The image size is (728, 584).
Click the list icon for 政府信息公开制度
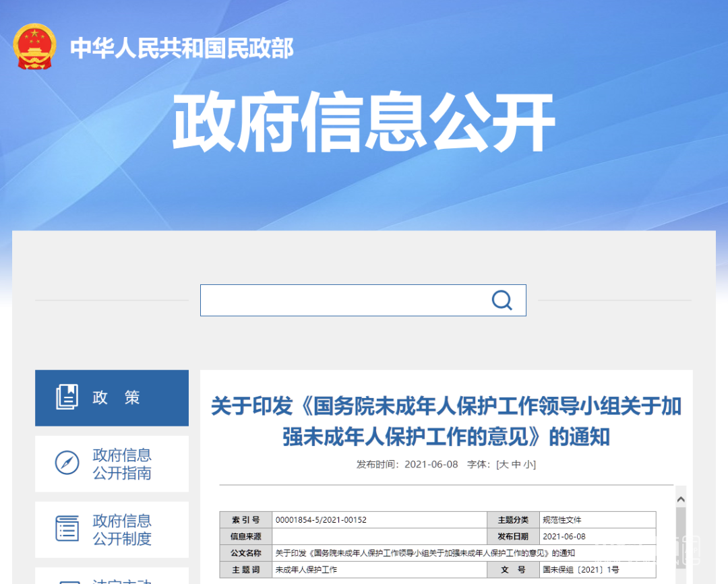pos(67,529)
